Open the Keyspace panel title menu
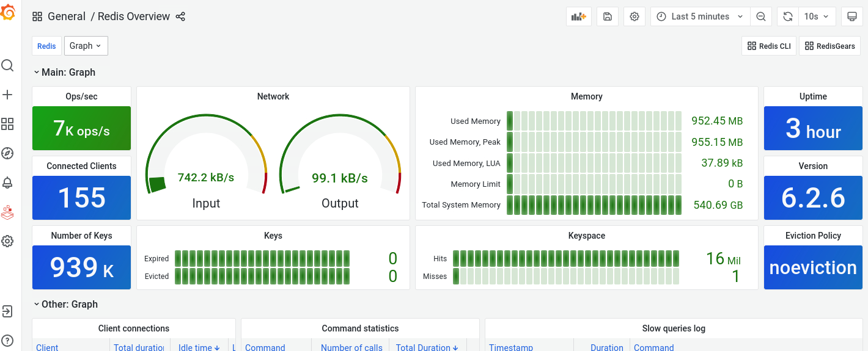Viewport: 868px width, 351px height. pos(587,236)
